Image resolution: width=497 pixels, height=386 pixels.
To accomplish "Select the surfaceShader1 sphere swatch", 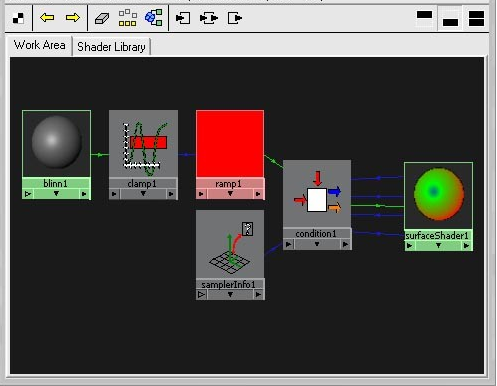I will (x=438, y=196).
